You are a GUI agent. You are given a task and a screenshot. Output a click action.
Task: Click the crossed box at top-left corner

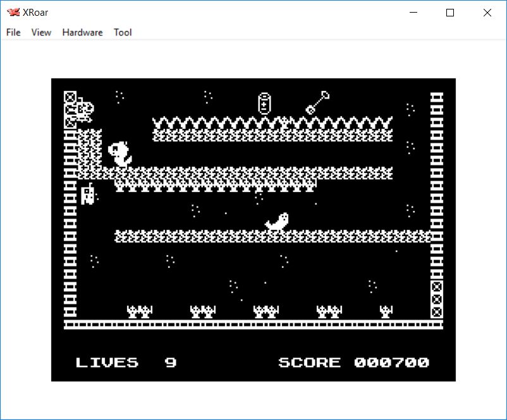pyautogui.click(x=70, y=97)
